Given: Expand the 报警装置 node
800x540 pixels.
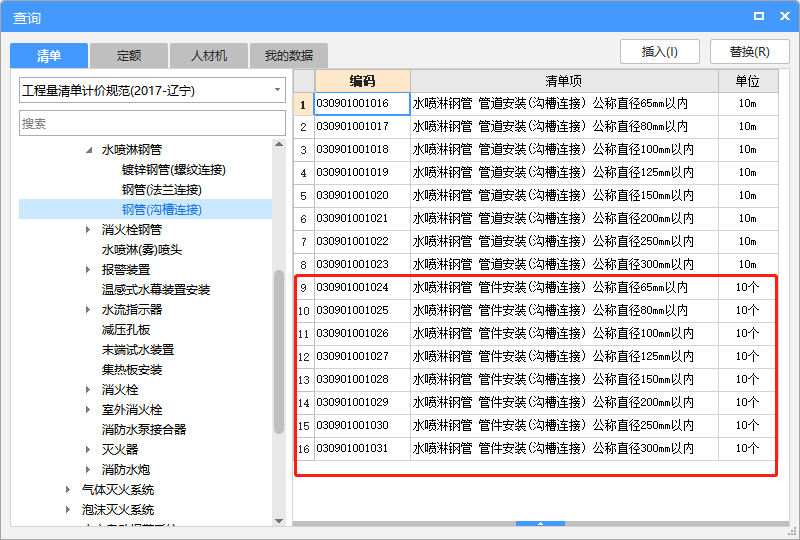Looking at the screenshot, I should pos(88,269).
